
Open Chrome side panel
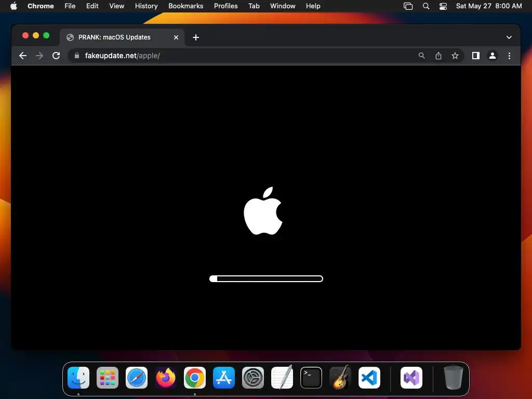point(476,56)
